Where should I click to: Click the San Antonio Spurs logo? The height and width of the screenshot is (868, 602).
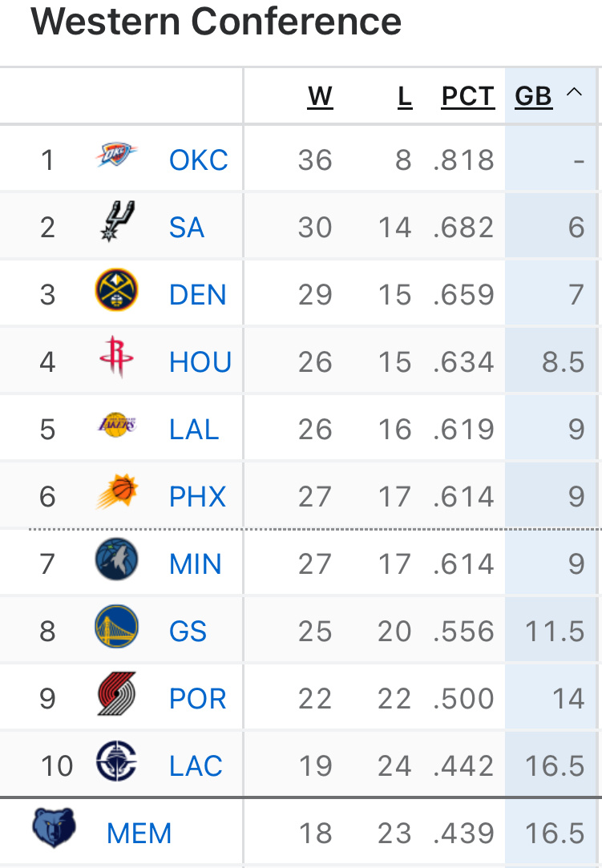pos(116,222)
